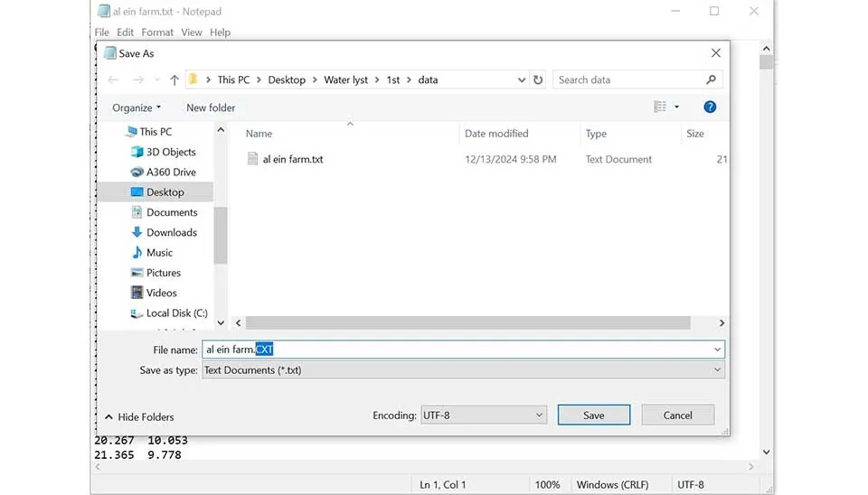Open Notepad's Format menu
Image resolution: width=868 pixels, height=495 pixels.
pos(157,33)
